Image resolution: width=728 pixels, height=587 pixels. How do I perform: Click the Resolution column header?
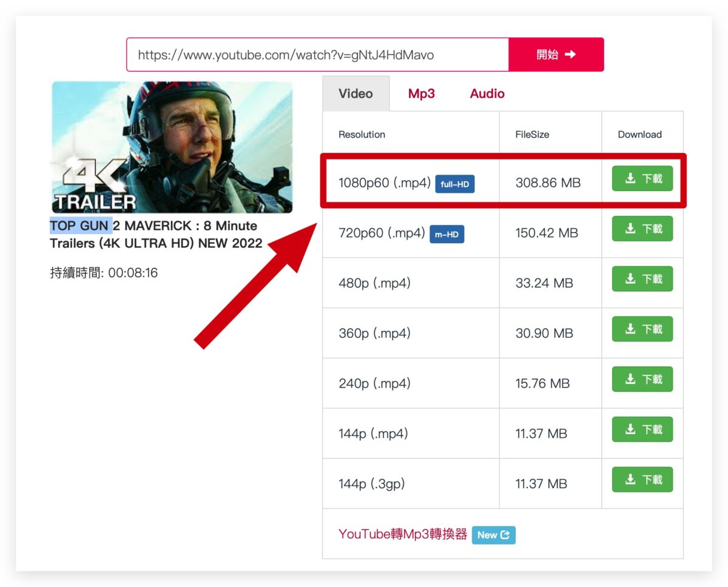coord(362,135)
